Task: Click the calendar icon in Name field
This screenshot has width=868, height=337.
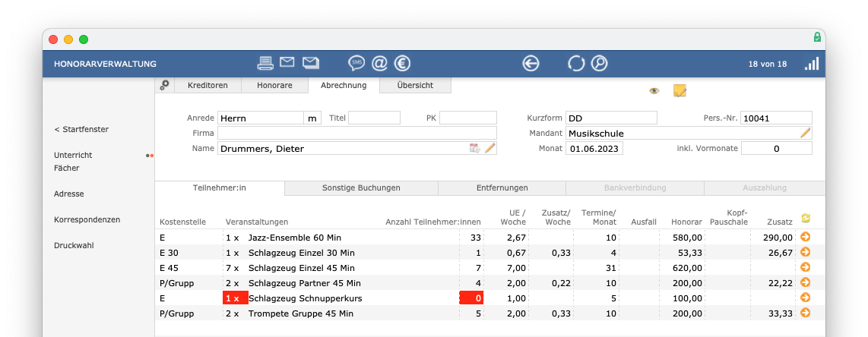Action: click(474, 148)
